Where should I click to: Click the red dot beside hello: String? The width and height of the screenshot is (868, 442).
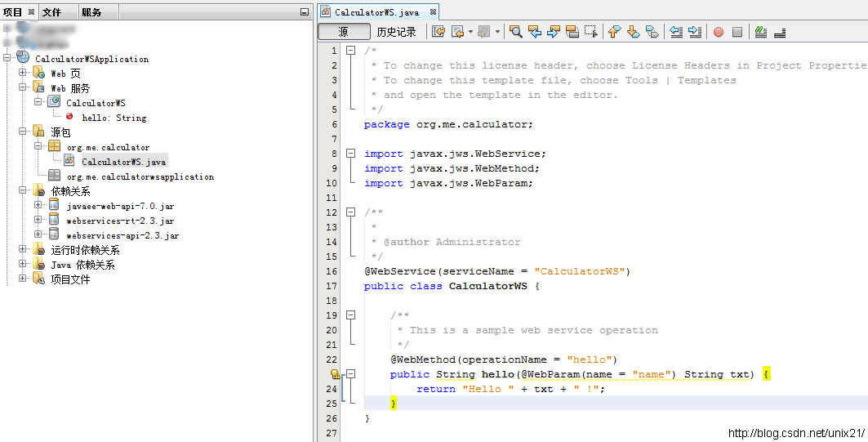point(69,116)
